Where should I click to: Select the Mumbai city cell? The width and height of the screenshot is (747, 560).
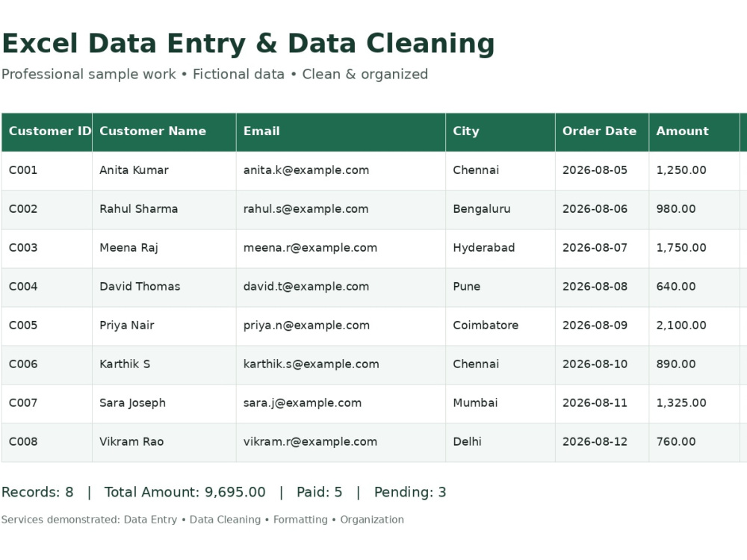[x=500, y=404]
